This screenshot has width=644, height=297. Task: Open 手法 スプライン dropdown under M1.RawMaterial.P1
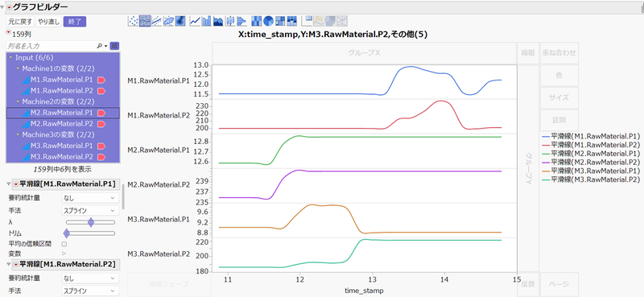(90, 210)
